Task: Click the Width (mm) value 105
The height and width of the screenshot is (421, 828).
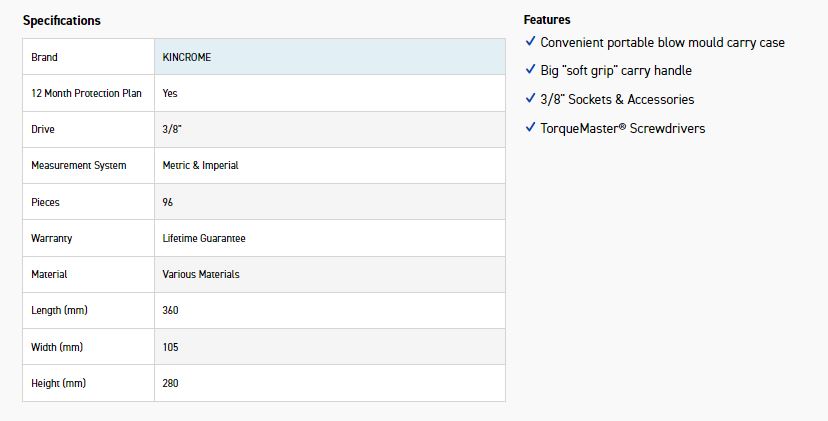Action: [x=170, y=347]
